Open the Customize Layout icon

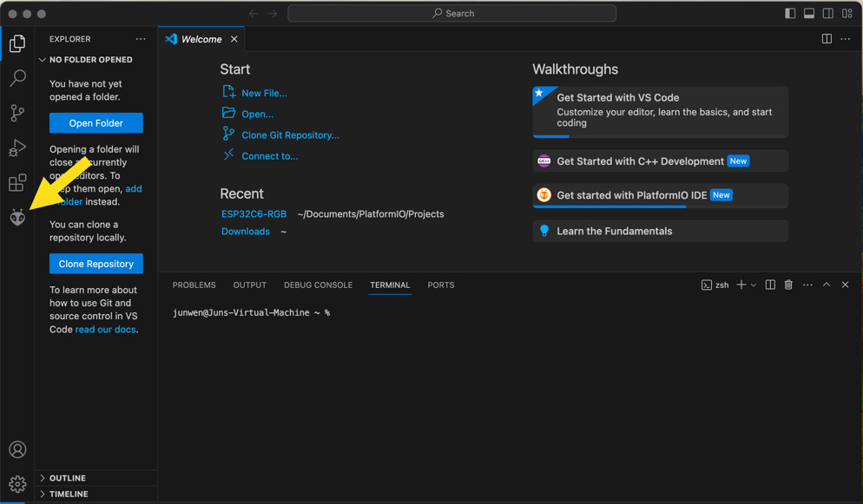click(847, 13)
